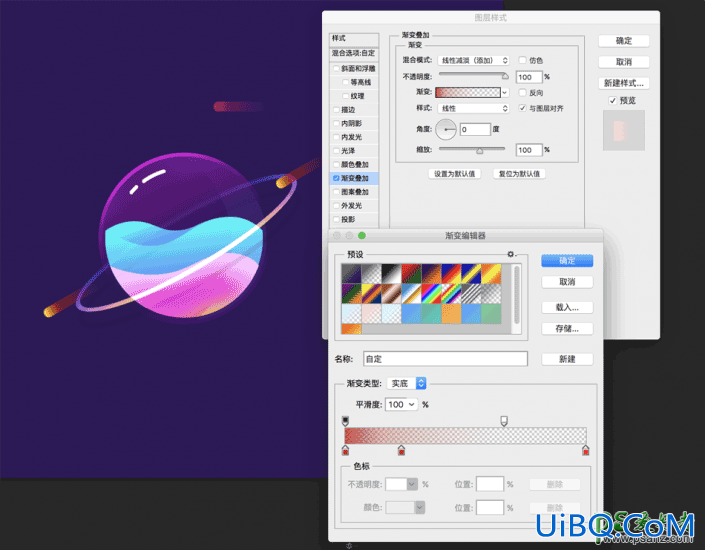Enable the 反向 checkbox
This screenshot has width=705, height=550.
coord(522,93)
